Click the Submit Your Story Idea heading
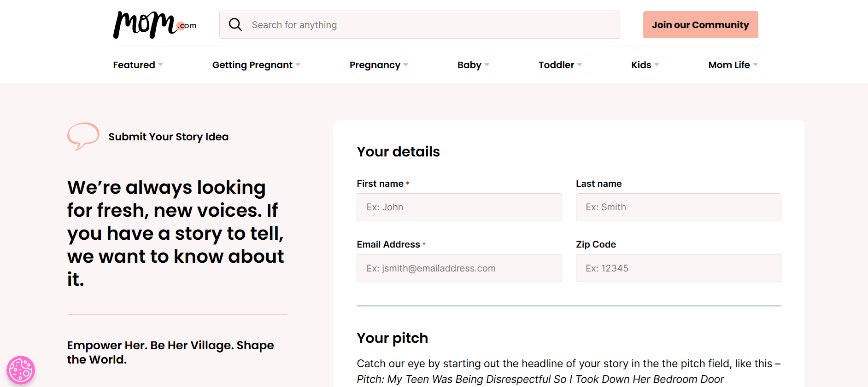The height and width of the screenshot is (387, 868). pos(169,137)
